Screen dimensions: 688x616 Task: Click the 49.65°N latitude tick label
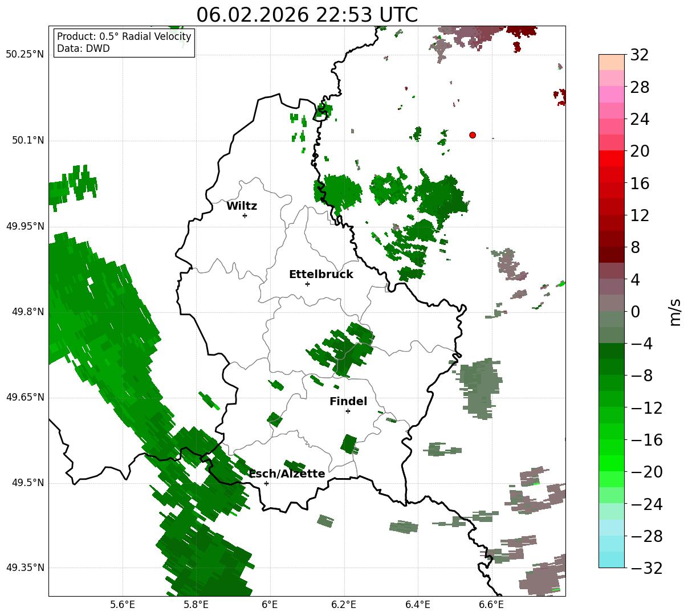(x=25, y=398)
